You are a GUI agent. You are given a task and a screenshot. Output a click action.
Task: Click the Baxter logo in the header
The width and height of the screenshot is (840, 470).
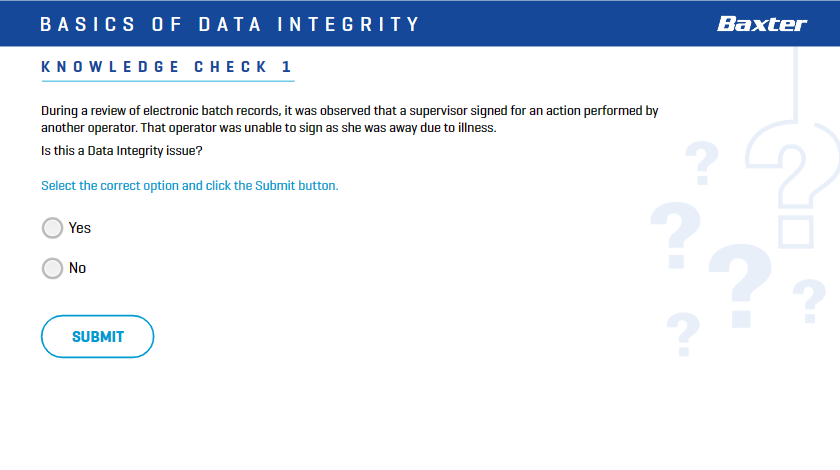coord(762,24)
